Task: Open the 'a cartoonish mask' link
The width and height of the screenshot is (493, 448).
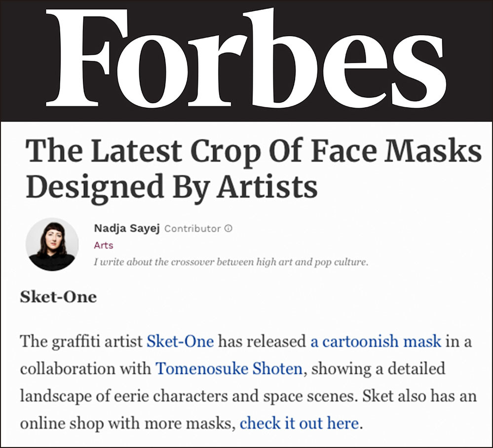Action: point(376,341)
